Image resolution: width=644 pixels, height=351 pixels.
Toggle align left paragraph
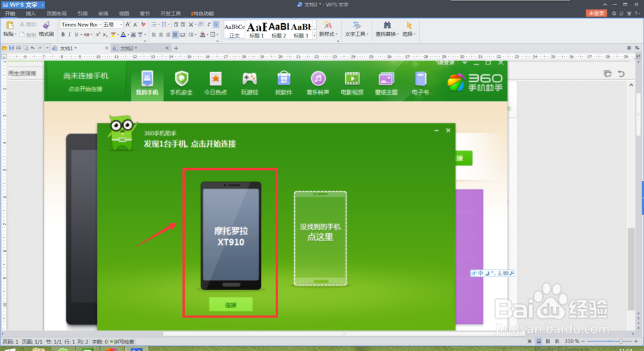154,35
